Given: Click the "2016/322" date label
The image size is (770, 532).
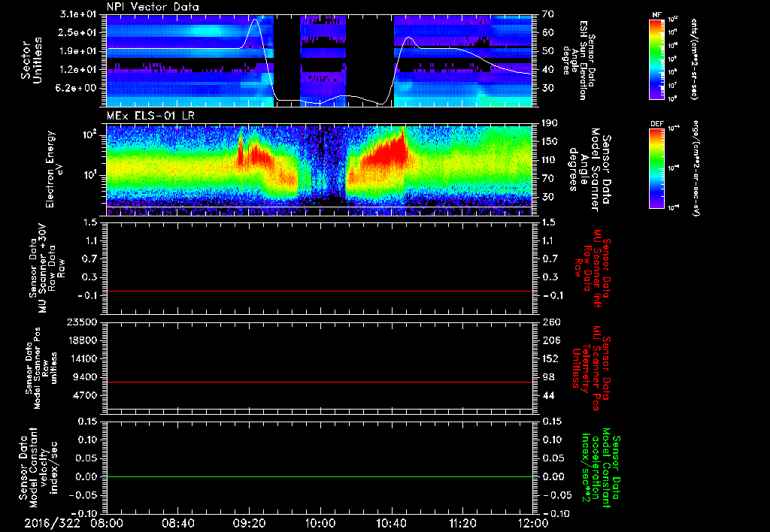Looking at the screenshot, I should pos(52,523).
